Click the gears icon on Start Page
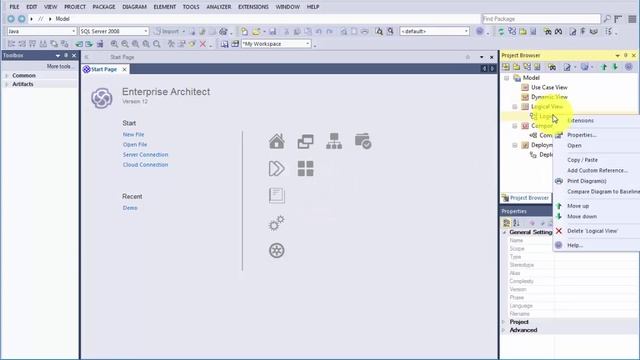 (277, 223)
